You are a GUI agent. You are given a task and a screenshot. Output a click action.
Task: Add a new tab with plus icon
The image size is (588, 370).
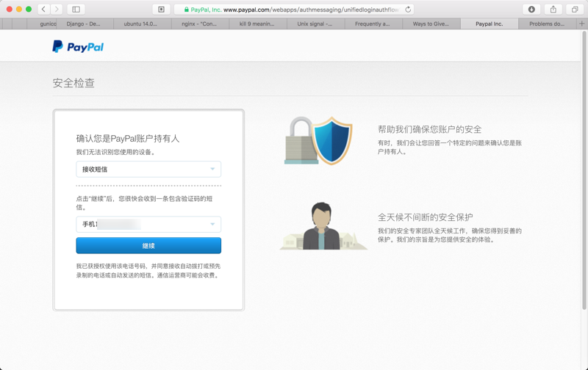click(581, 23)
